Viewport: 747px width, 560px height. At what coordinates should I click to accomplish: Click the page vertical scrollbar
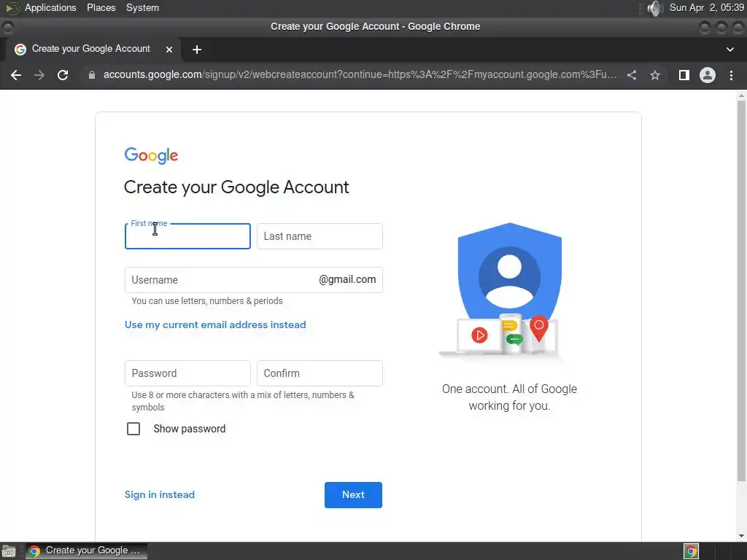click(x=741, y=290)
